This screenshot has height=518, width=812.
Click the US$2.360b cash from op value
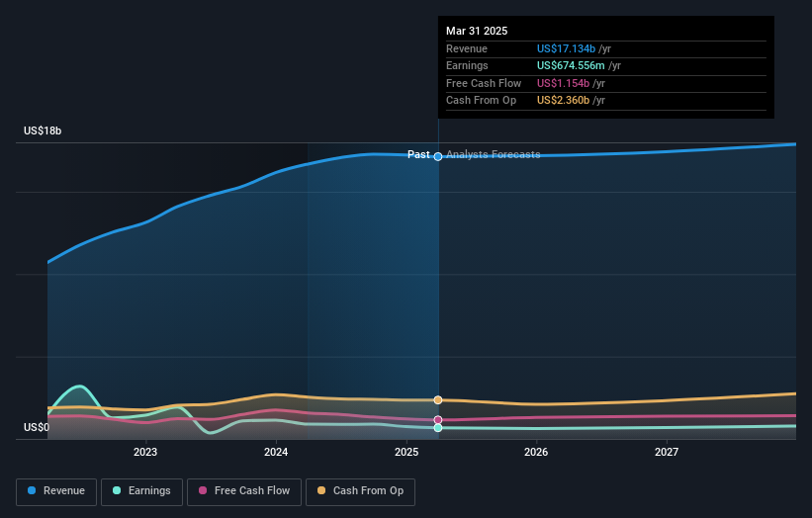[x=563, y=101]
